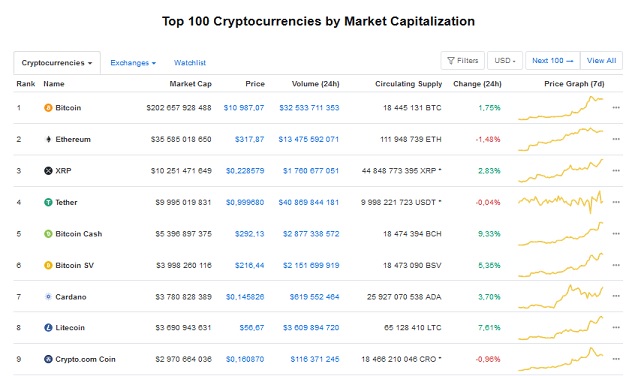This screenshot has height=376, width=632.
Task: Click the Bitcoin Cash green logo icon
Action: pos(48,234)
